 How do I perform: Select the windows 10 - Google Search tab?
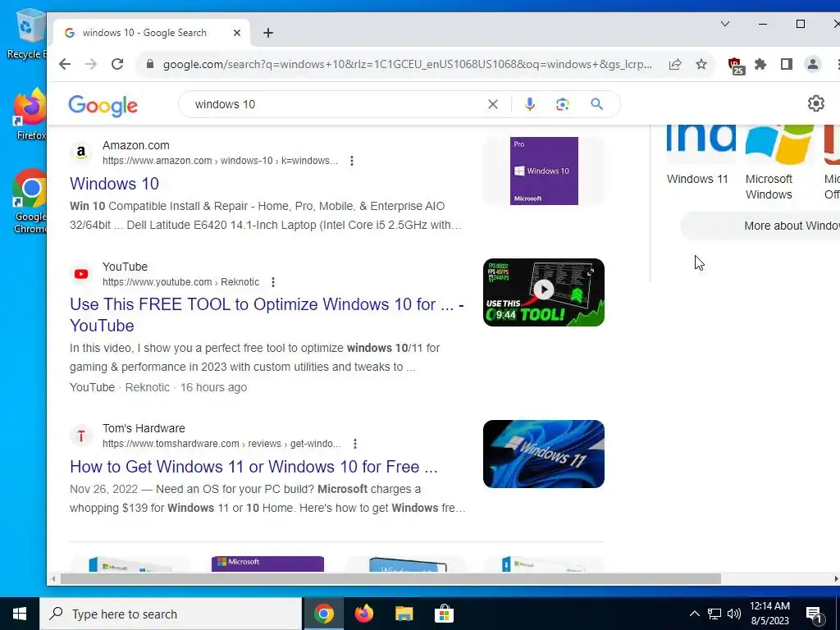coord(152,33)
